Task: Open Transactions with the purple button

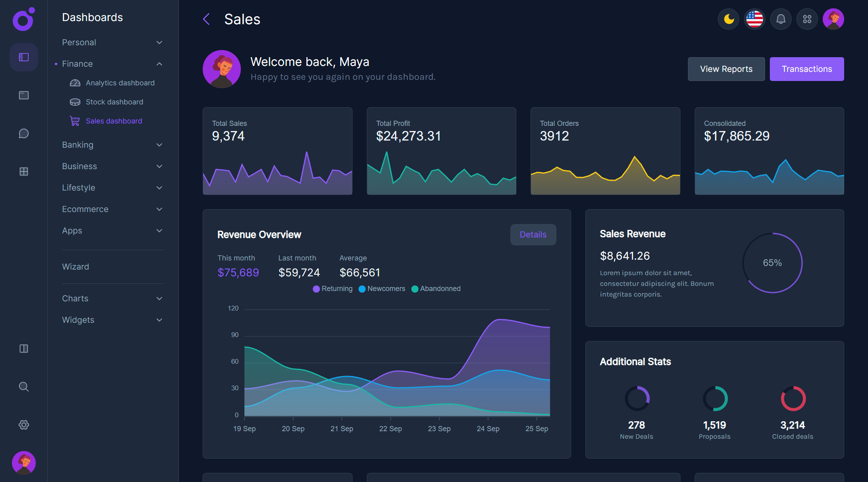Action: (807, 69)
